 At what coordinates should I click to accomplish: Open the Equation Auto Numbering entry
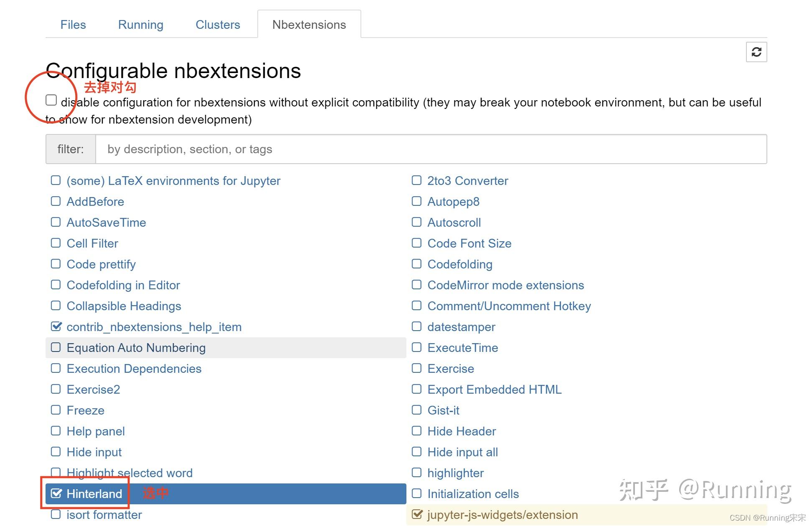coord(136,348)
